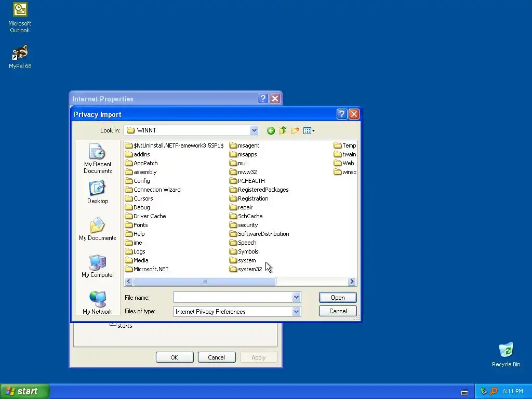Click the Internet Properties help button

tap(263, 98)
